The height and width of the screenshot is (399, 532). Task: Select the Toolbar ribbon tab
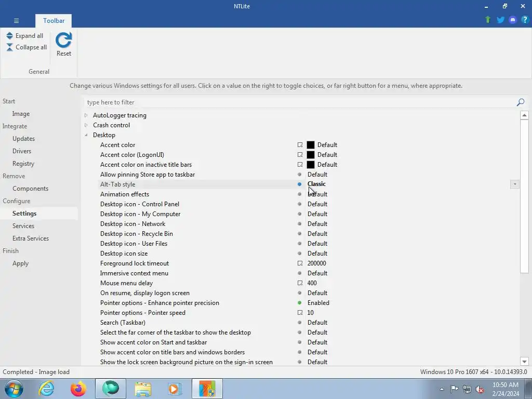click(54, 21)
